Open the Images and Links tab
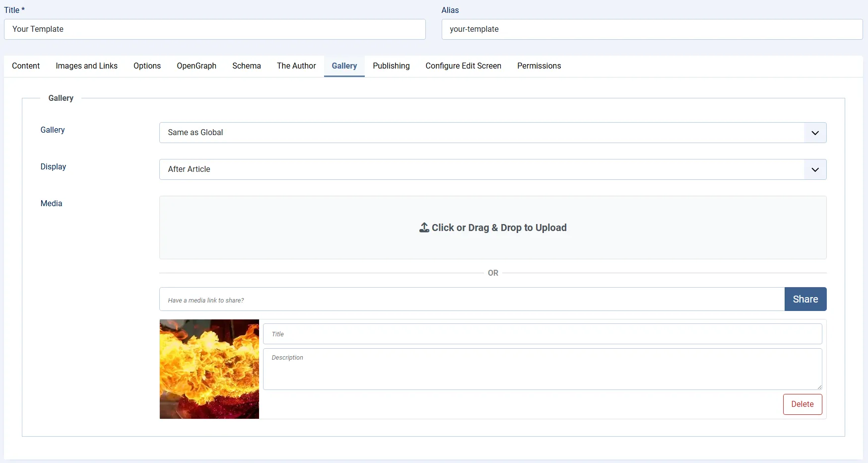The image size is (868, 463). coord(86,66)
